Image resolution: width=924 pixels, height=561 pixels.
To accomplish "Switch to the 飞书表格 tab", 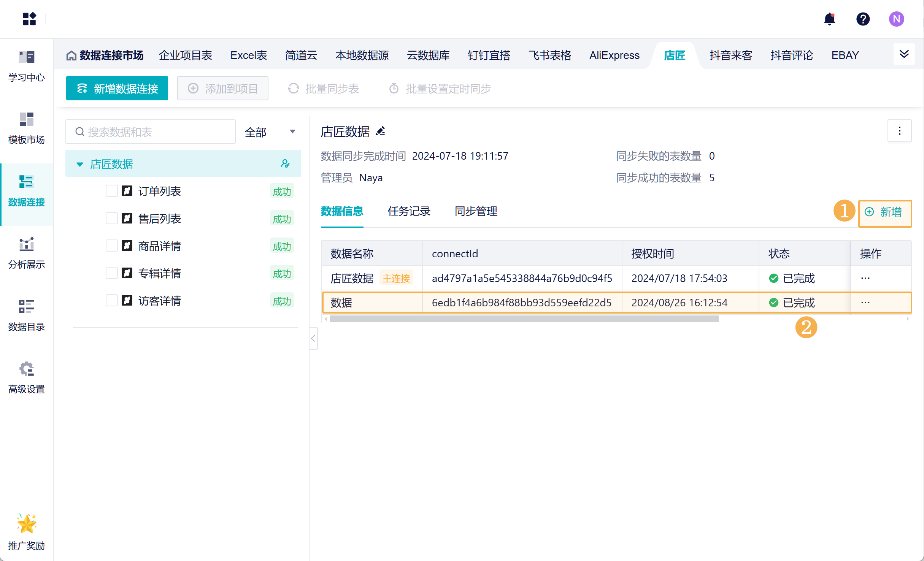I will [x=550, y=55].
